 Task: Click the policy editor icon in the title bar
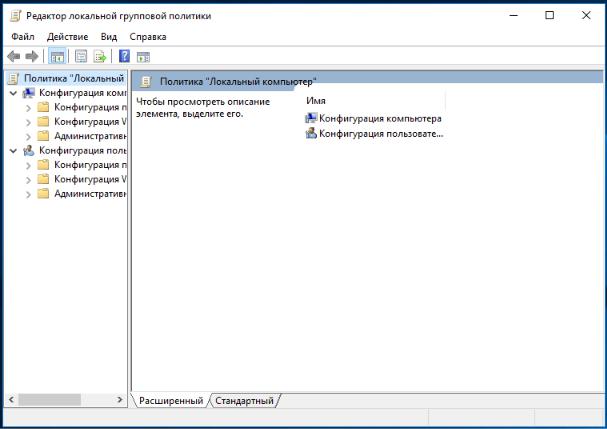(x=15, y=16)
